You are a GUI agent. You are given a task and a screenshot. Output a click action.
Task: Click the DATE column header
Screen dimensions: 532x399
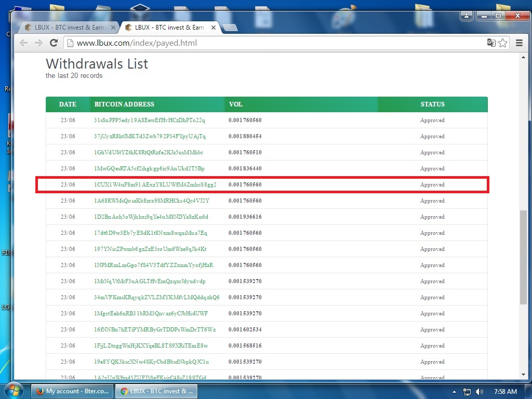click(x=68, y=104)
